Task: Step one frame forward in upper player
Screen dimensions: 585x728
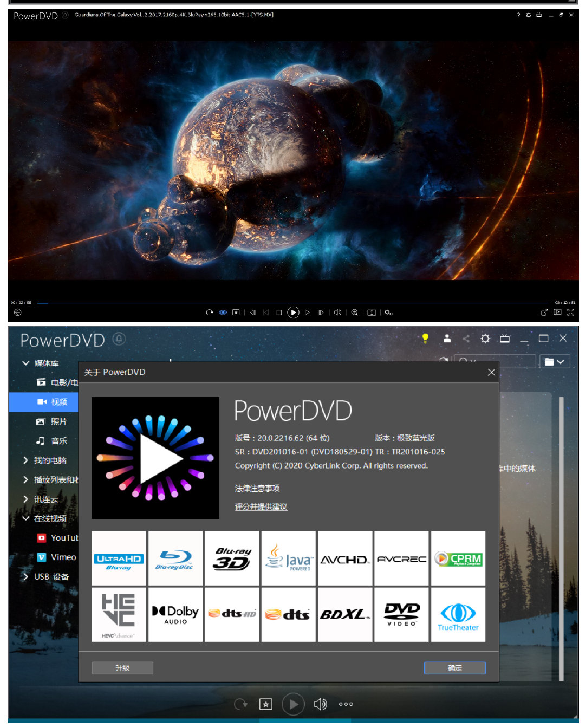Action: [321, 313]
